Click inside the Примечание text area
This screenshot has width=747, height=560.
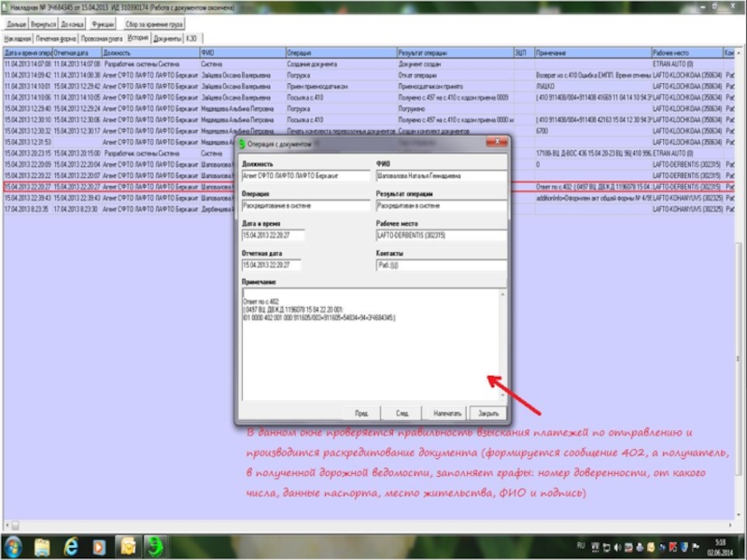pyautogui.click(x=370, y=344)
